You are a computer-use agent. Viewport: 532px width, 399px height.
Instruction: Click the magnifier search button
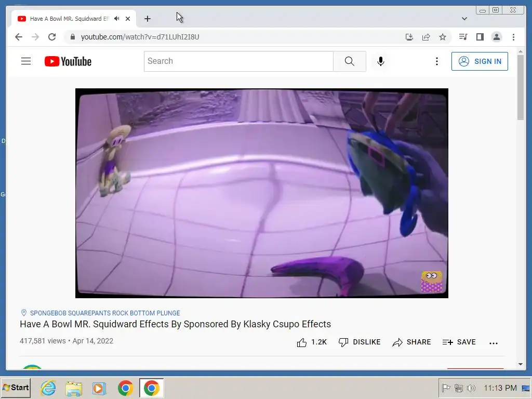tap(350, 61)
